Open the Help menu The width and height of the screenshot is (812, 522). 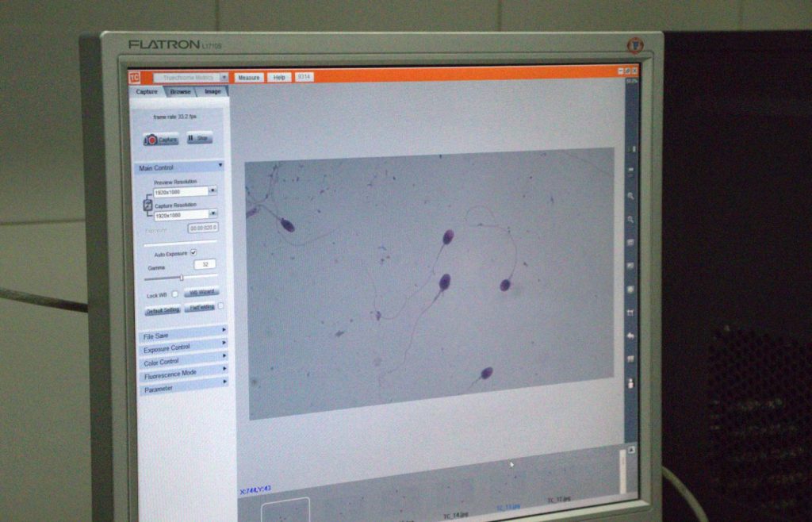[x=279, y=77]
